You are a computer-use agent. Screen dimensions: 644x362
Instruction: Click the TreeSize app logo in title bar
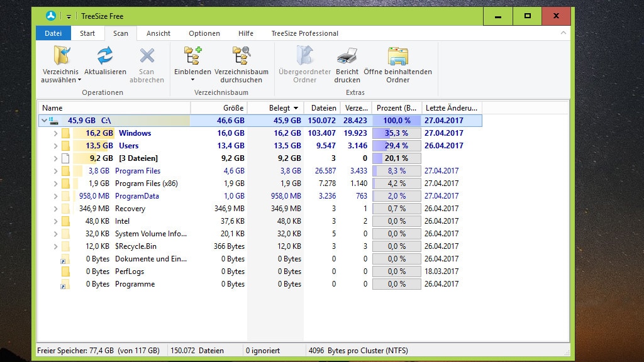pyautogui.click(x=50, y=16)
